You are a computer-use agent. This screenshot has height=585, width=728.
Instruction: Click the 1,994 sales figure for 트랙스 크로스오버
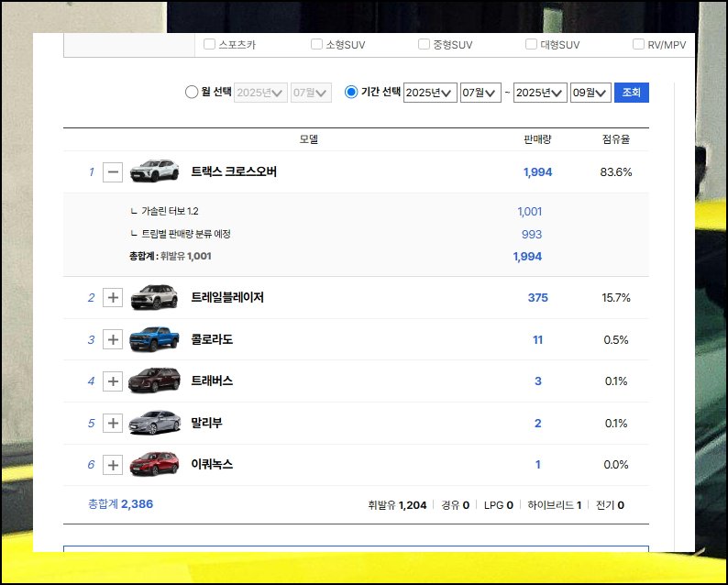537,172
